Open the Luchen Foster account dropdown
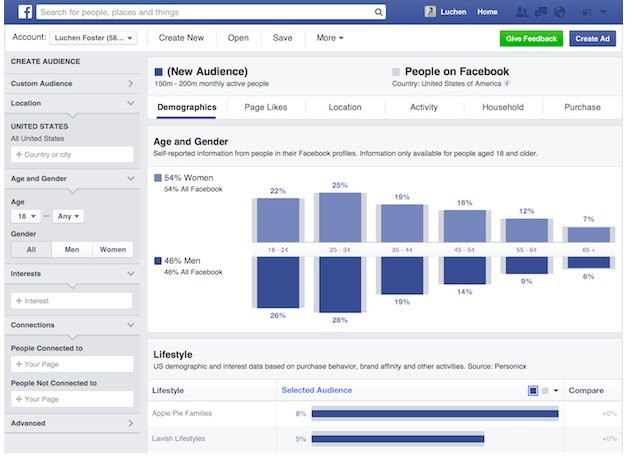 point(93,38)
